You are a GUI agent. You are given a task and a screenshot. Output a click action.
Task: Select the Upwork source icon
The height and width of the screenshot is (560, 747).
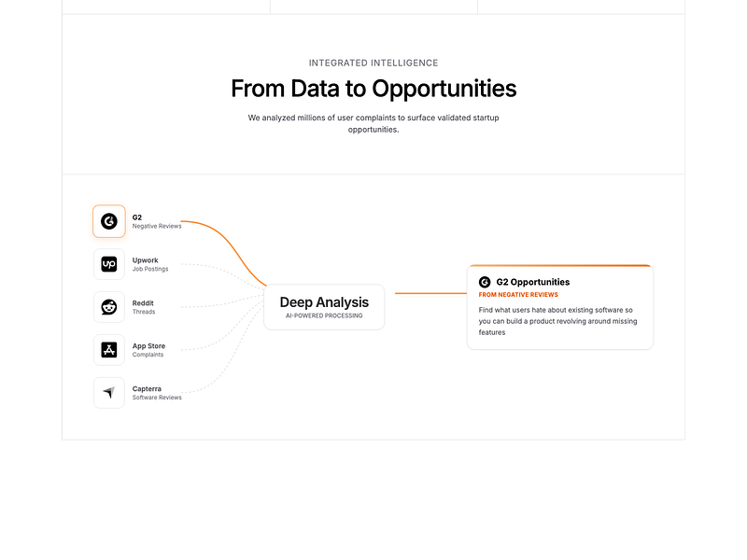click(109, 264)
